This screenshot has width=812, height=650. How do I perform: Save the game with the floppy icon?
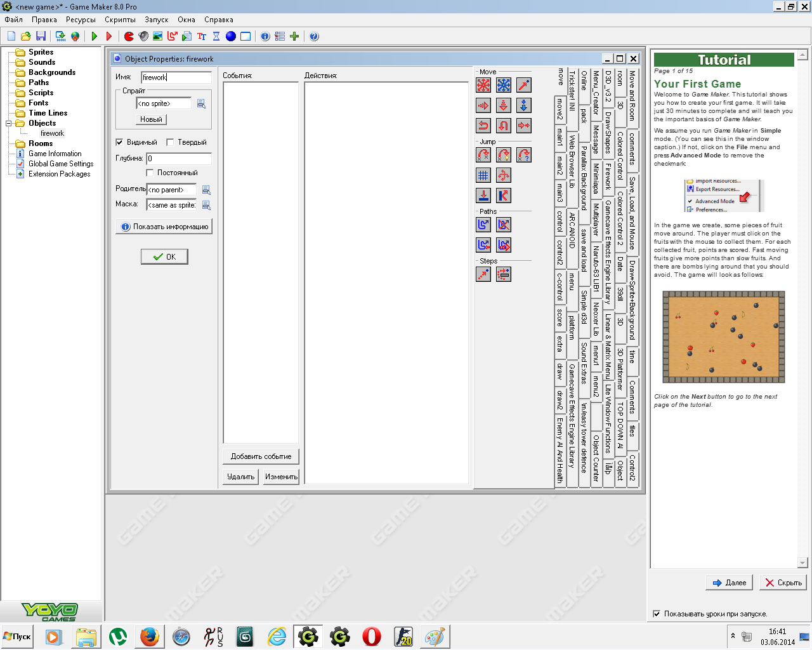click(x=41, y=36)
